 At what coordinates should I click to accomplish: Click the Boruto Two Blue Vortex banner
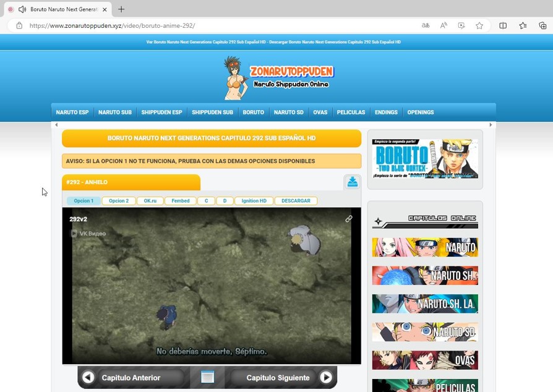[425, 159]
